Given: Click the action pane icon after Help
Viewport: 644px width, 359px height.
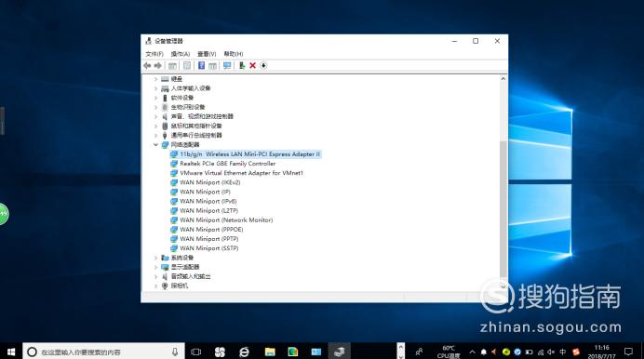Looking at the screenshot, I should point(212,66).
